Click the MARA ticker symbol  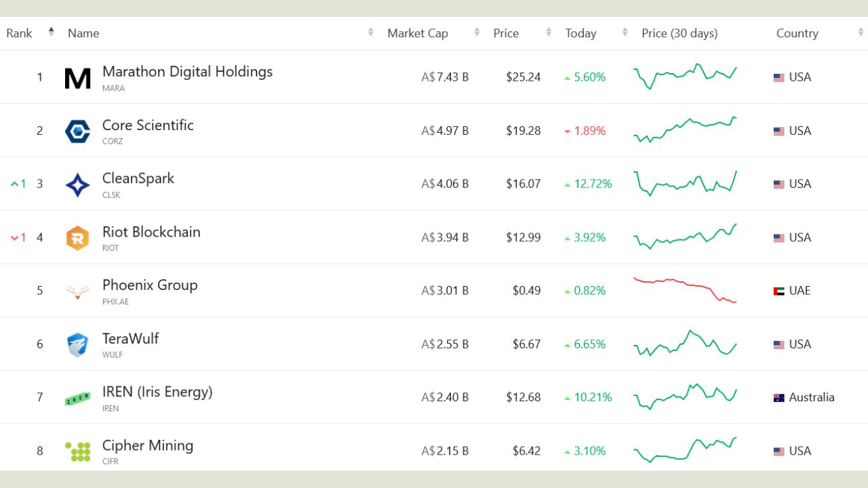(113, 88)
